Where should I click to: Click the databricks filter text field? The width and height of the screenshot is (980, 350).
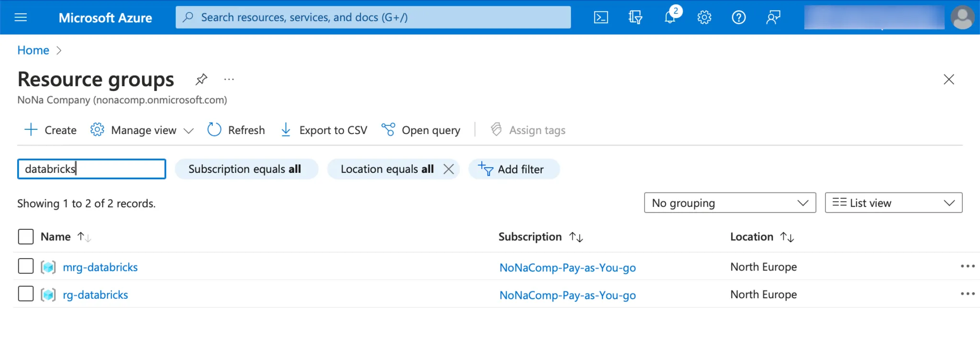coord(91,169)
